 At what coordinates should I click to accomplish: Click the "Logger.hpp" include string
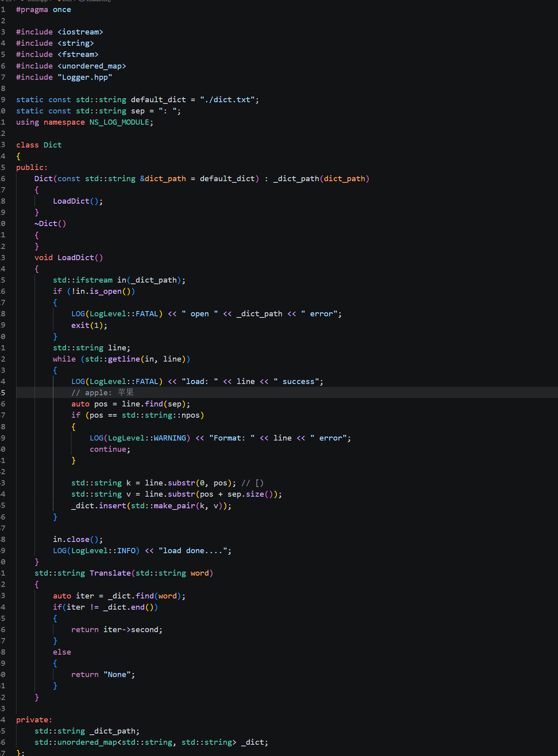[85, 77]
